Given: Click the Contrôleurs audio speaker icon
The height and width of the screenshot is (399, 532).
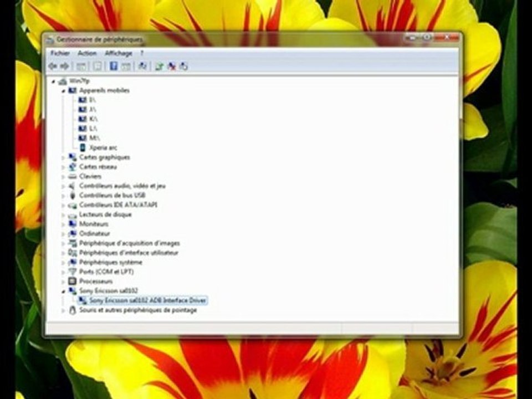Looking at the screenshot, I should click(x=72, y=186).
